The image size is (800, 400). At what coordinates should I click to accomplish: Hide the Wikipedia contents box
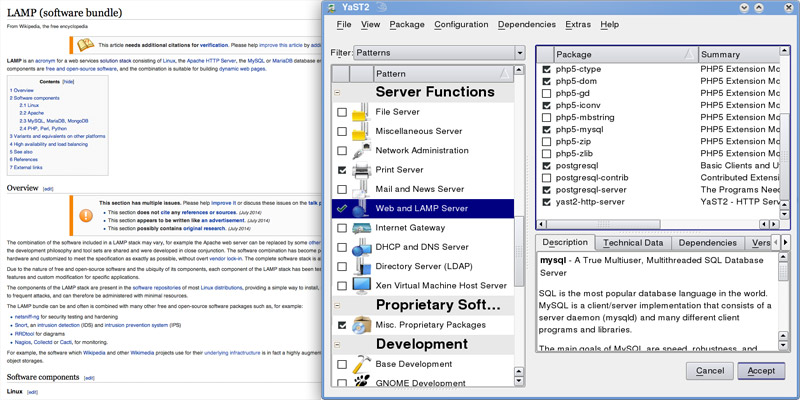coord(68,82)
